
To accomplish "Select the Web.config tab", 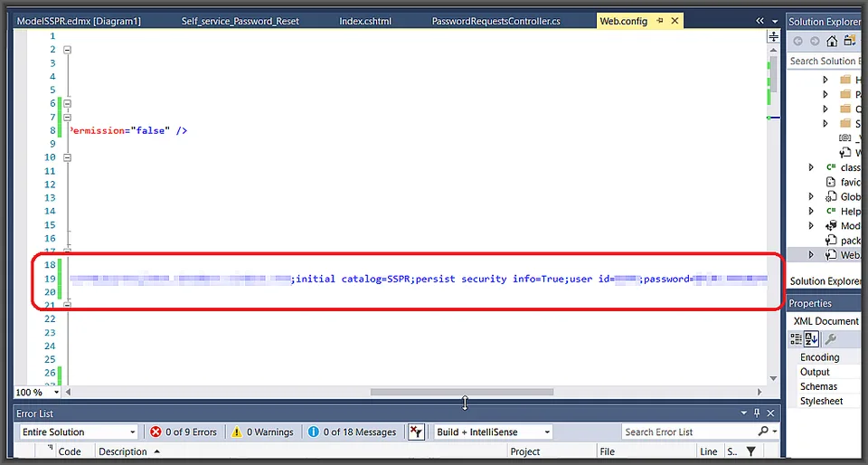I will pos(623,21).
